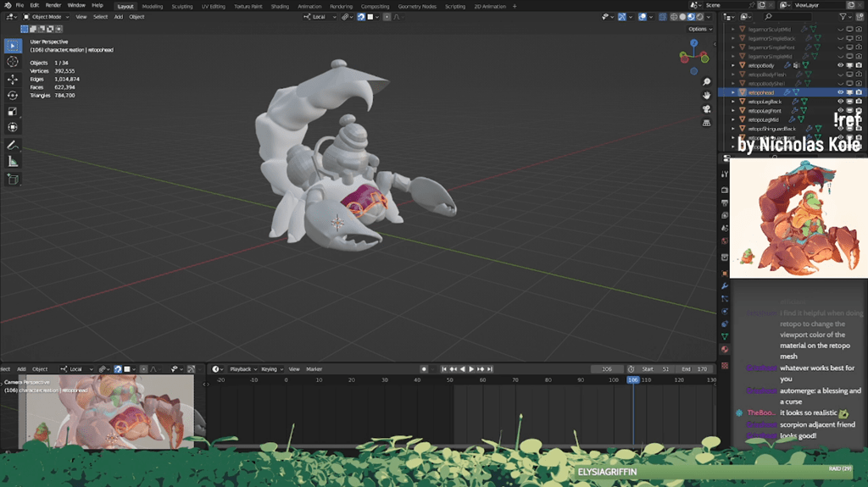The width and height of the screenshot is (868, 487).
Task: Click the End frame field 170
Action: coord(695,369)
